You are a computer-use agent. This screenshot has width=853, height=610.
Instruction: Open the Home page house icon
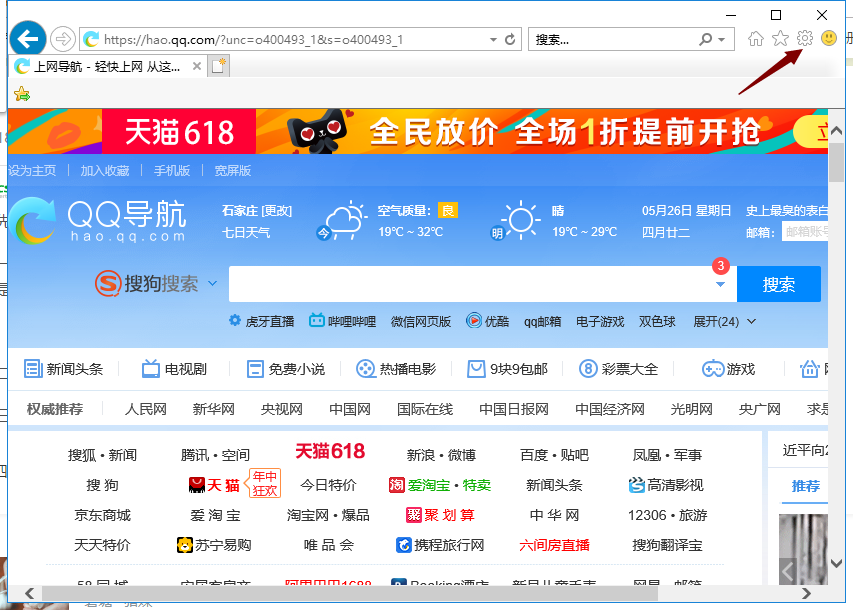tap(756, 39)
